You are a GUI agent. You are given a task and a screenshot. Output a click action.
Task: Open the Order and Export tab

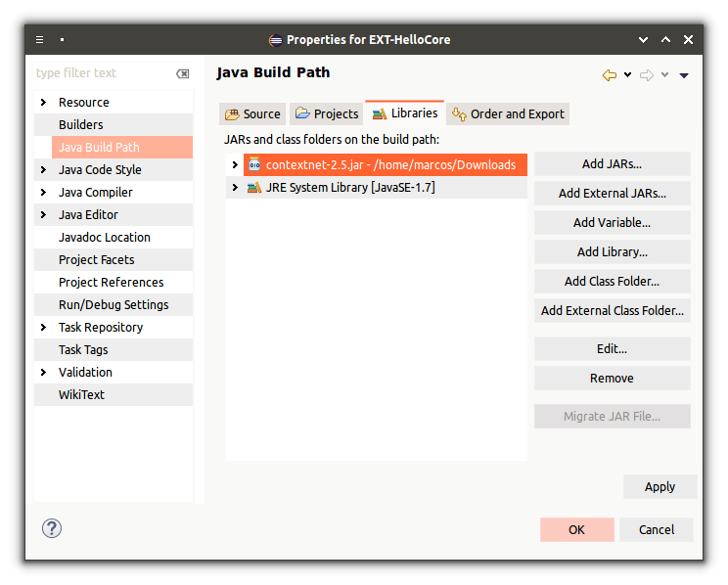(508, 113)
